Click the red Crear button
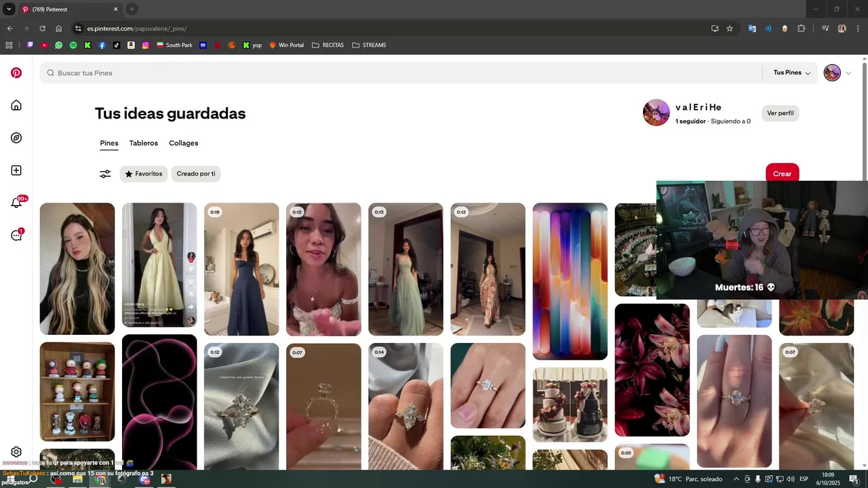The image size is (868, 488). [783, 174]
